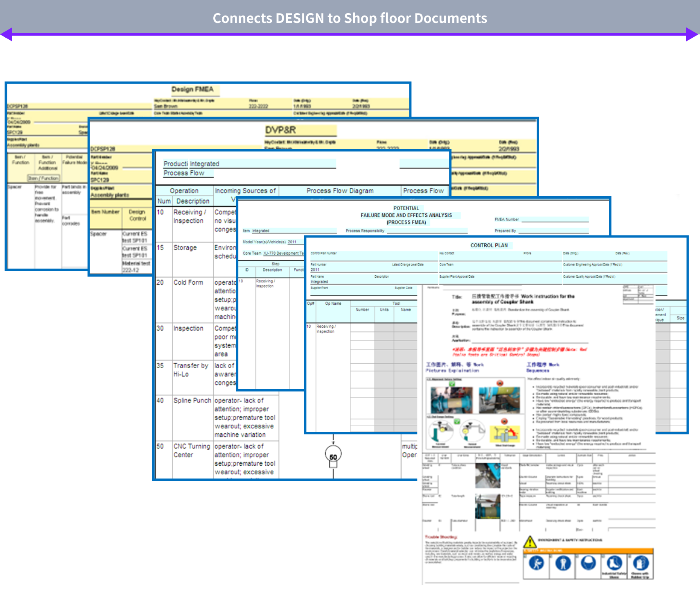The image size is (700, 589).
Task: Click the red X above the yellow gauge diagram
Action: 504,421
